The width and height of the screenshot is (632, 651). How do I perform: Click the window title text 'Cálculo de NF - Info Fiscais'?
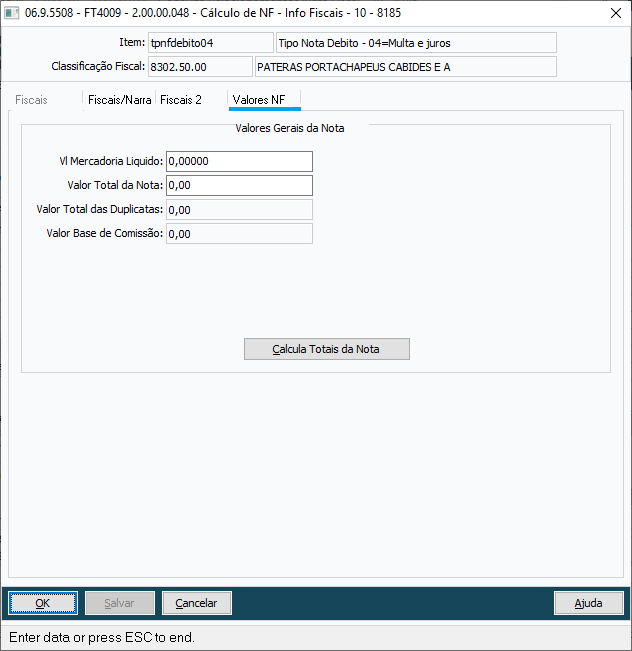tap(272, 13)
